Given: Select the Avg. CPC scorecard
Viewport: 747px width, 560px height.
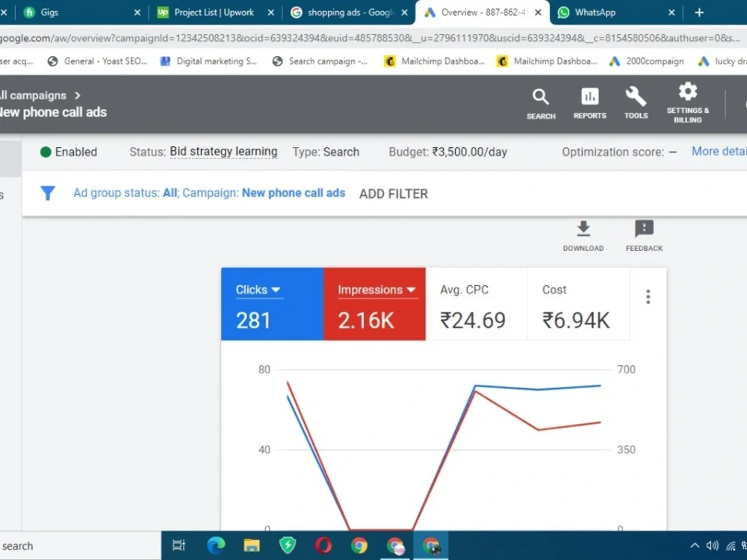Looking at the screenshot, I should 477,304.
